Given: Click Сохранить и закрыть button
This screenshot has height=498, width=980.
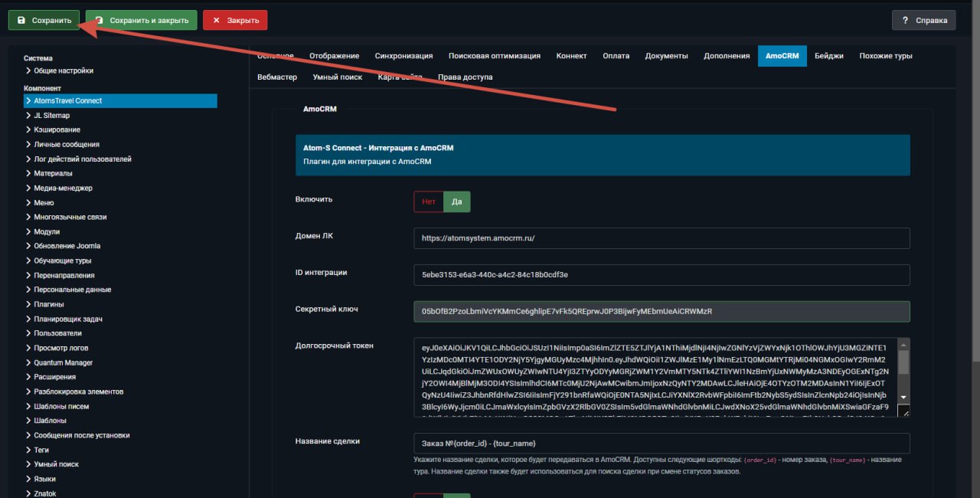Looking at the screenshot, I should [x=142, y=20].
